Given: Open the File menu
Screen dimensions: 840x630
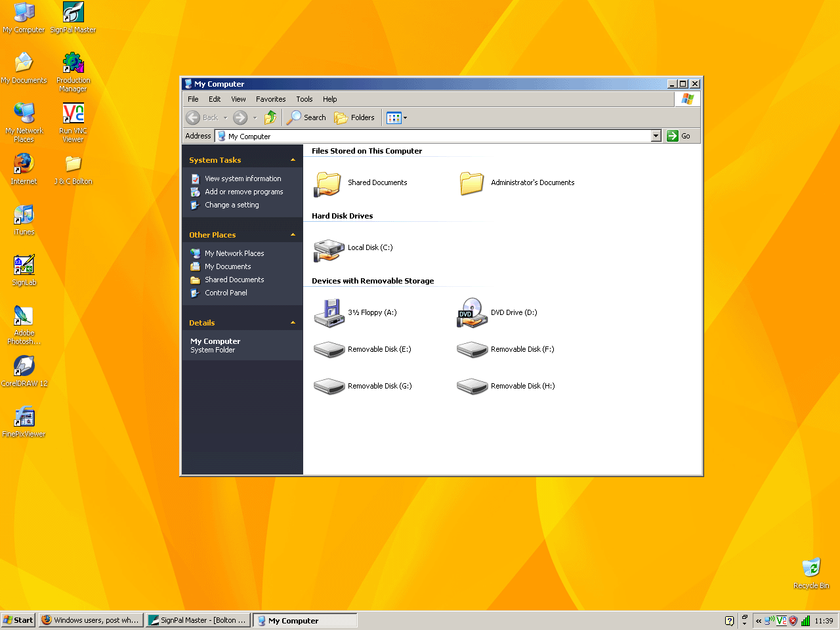Looking at the screenshot, I should coord(193,99).
